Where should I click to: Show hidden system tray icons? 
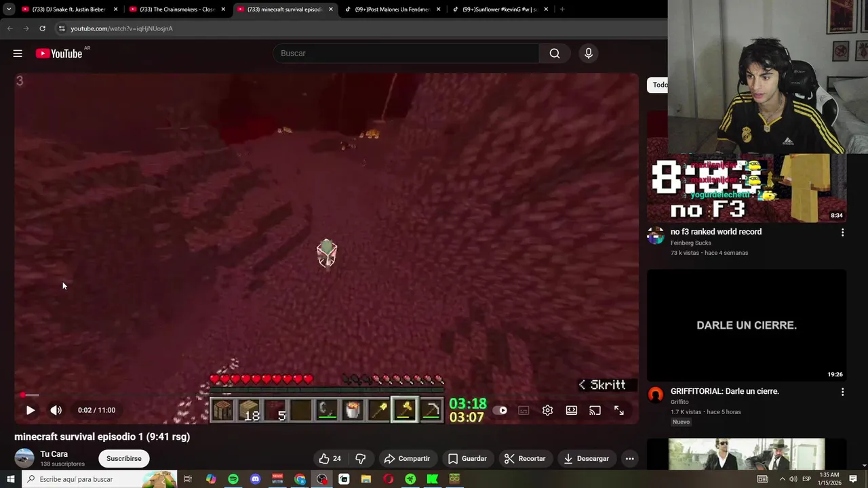click(782, 479)
